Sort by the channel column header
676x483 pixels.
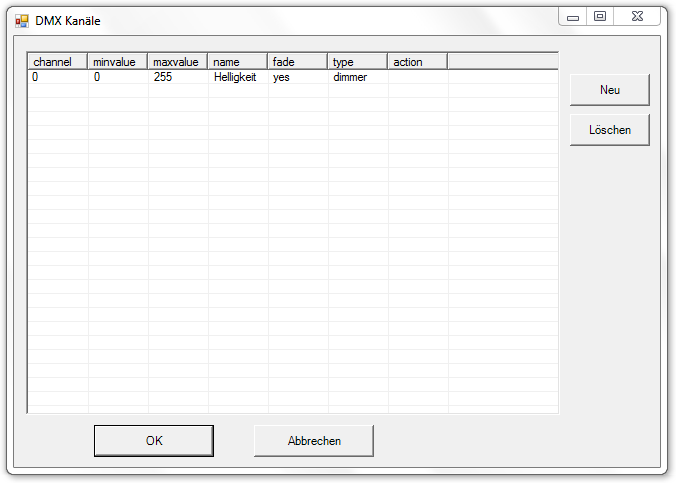[57, 62]
